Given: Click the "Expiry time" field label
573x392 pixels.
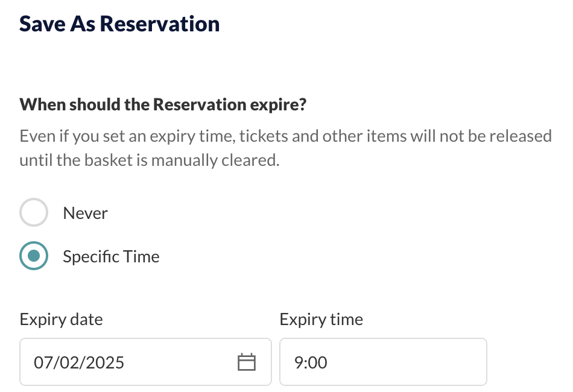Looking at the screenshot, I should (x=321, y=320).
